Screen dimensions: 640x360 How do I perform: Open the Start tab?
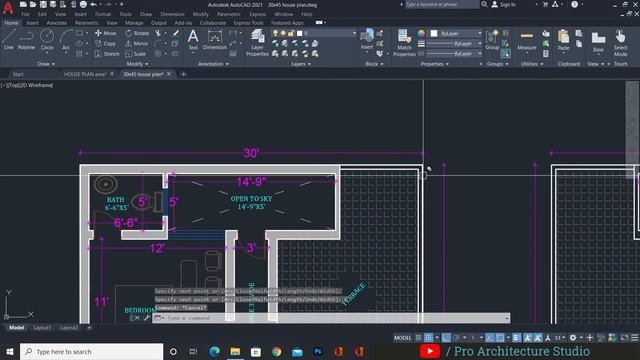point(18,74)
